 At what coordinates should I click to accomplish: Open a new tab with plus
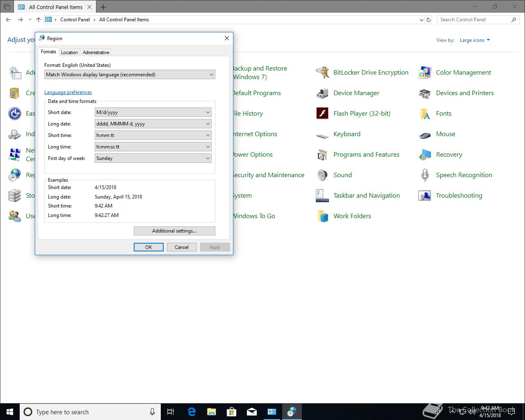(103, 7)
